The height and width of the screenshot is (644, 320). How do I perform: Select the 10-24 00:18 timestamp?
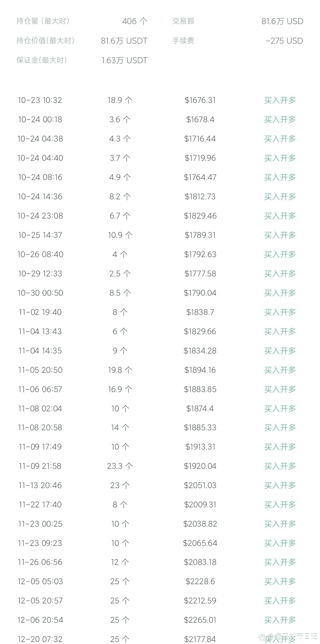pyautogui.click(x=40, y=119)
